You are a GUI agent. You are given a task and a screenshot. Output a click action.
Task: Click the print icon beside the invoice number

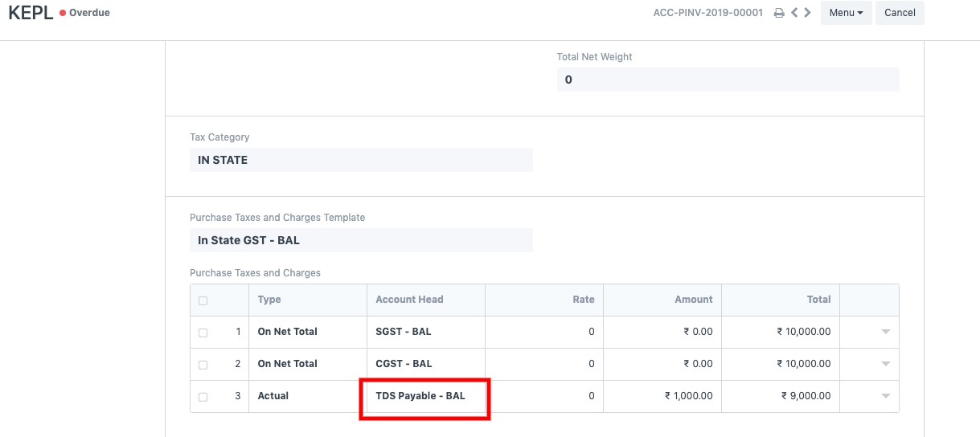(778, 14)
